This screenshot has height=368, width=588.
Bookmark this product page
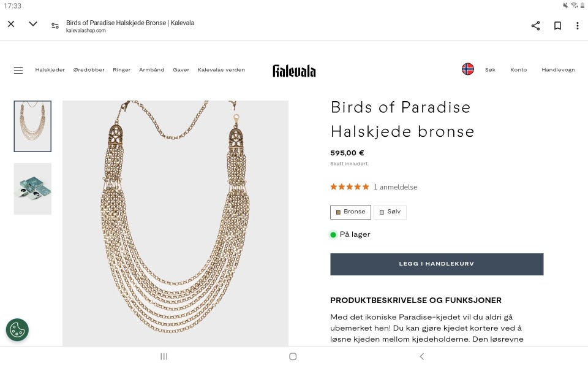[557, 26]
